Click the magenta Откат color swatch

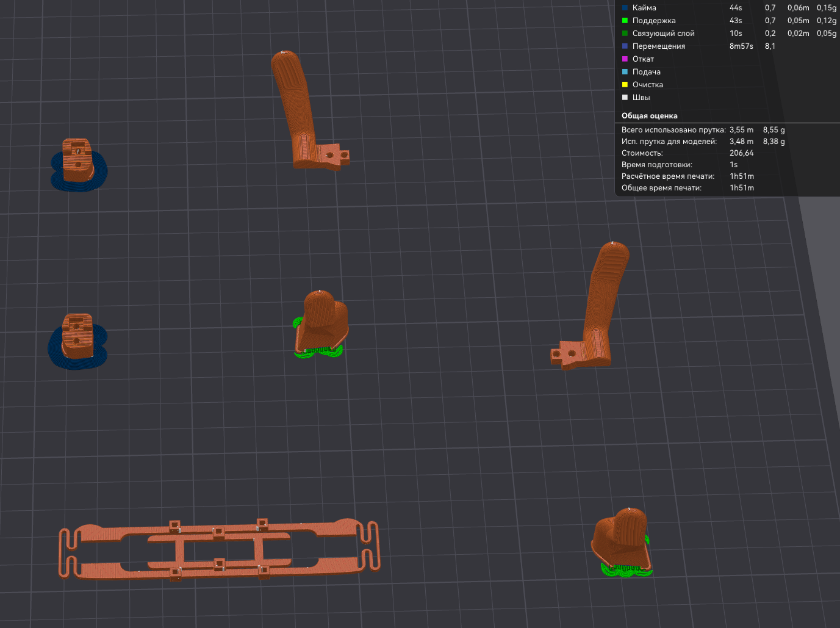[x=625, y=59]
